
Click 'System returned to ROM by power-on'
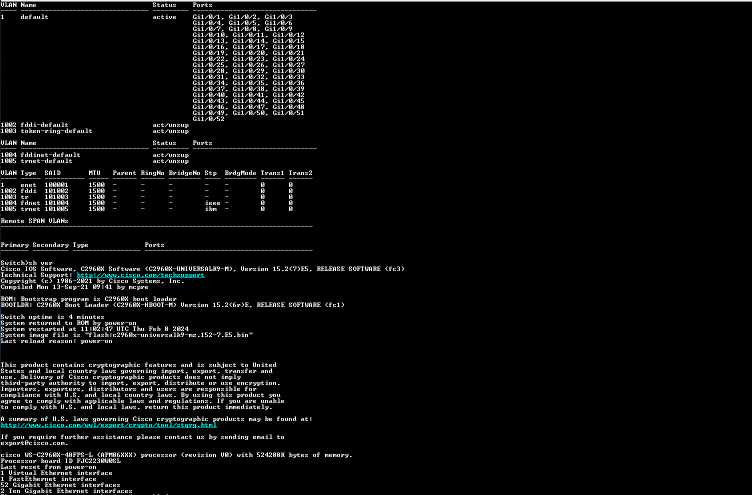pos(69,323)
